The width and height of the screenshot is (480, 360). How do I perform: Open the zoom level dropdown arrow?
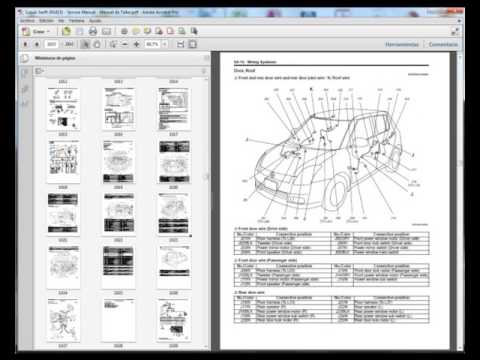pyautogui.click(x=165, y=44)
